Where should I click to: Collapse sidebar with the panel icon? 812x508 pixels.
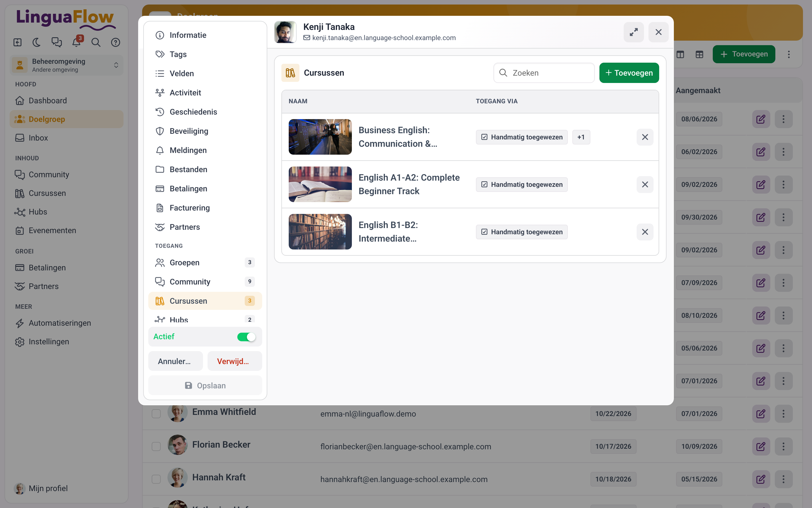pos(17,42)
